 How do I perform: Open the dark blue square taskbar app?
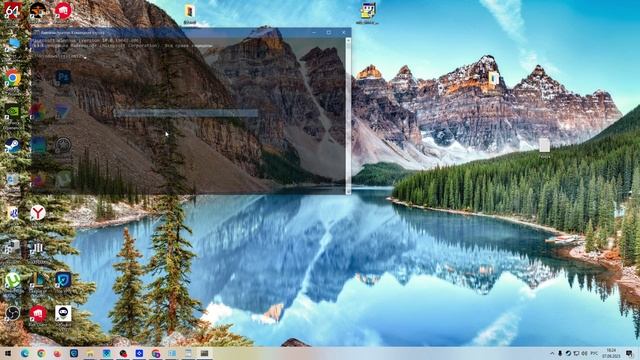pos(74,353)
